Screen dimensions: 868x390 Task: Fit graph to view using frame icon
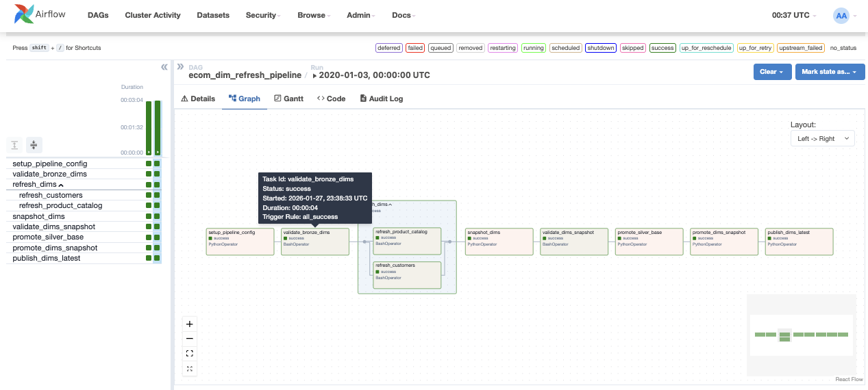coord(190,354)
